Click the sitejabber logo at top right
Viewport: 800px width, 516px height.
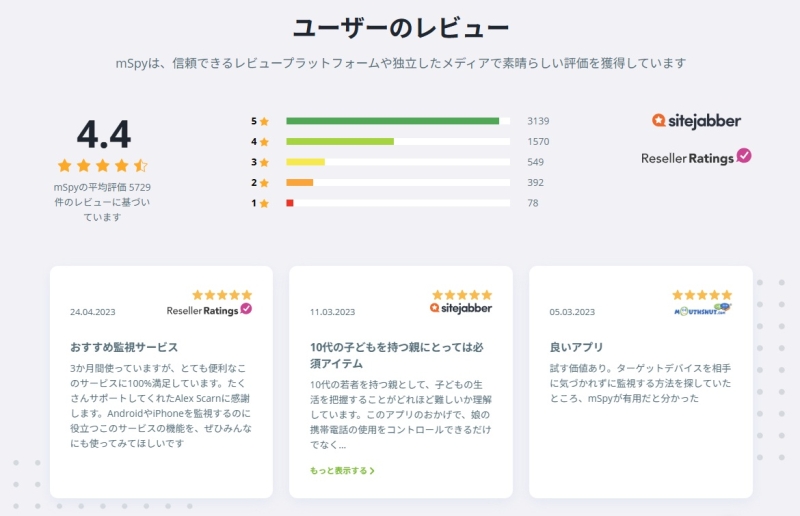pyautogui.click(x=696, y=121)
